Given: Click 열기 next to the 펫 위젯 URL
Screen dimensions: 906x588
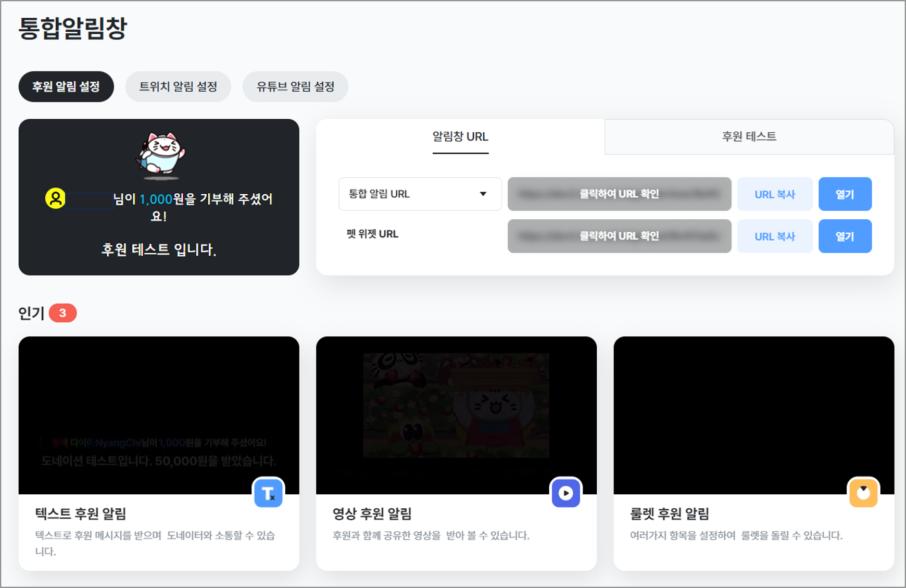Looking at the screenshot, I should tap(845, 236).
